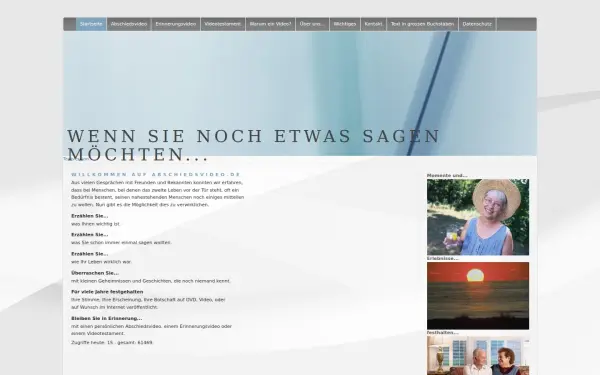600x375 pixels.
Task: Click the woman with straw hat photo
Action: 478,217
